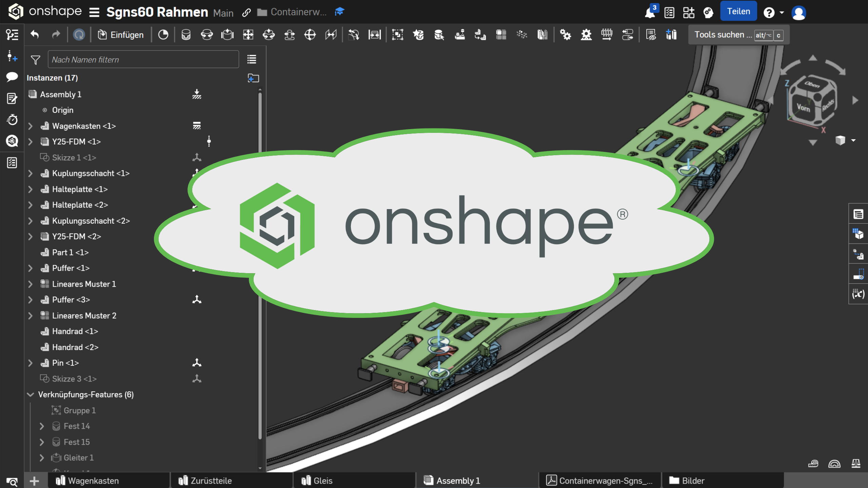Toggle the Learning Center graduation cap
868x488 pixels.
pos(339,11)
